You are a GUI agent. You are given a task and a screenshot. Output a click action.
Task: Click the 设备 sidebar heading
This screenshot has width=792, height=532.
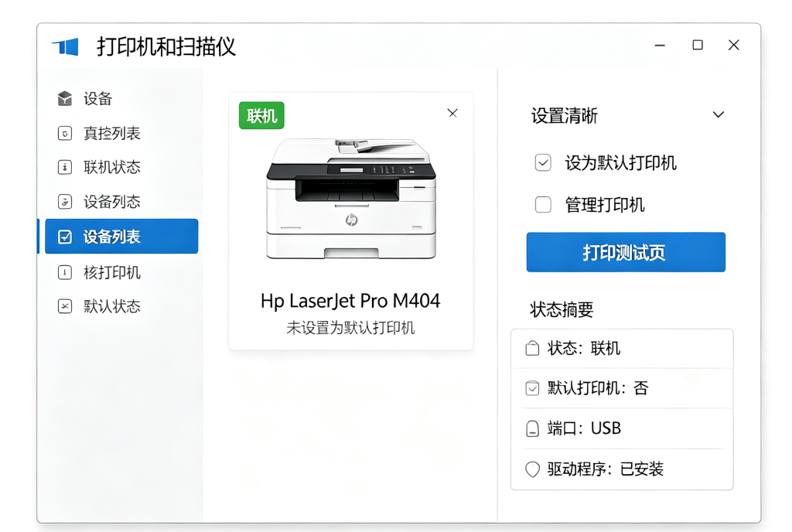[97, 98]
